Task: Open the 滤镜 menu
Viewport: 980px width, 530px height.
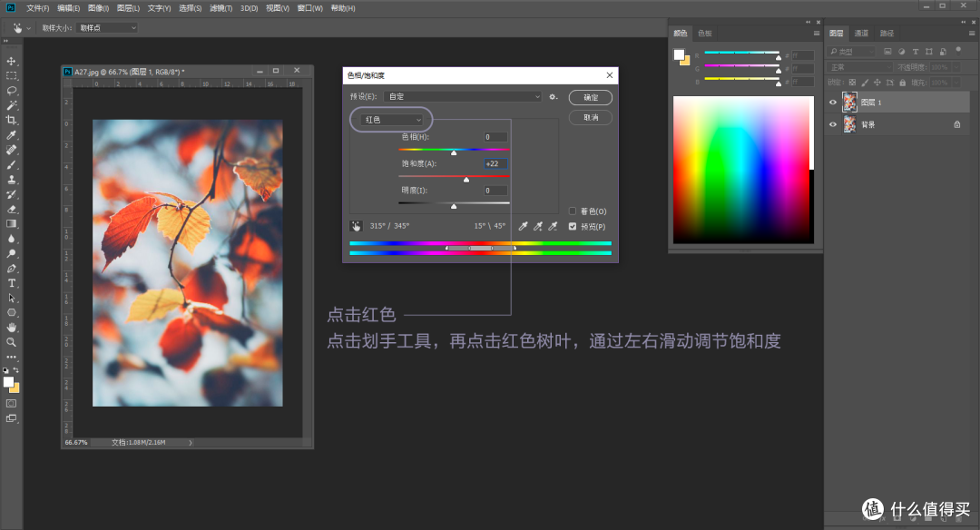Action: coord(220,7)
